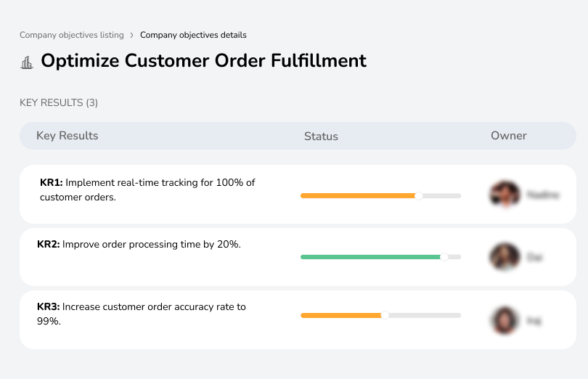Select the KR3 owner's avatar
Screen dimensions: 588x379
click(505, 320)
